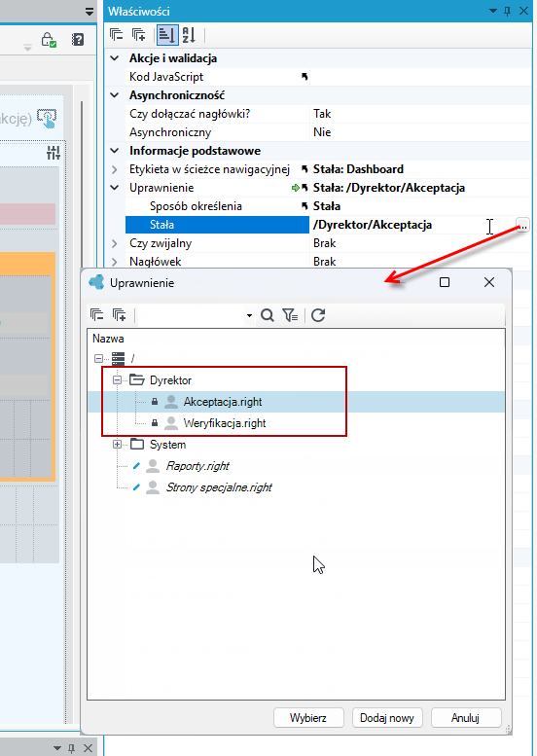Edit /Dyrektor/Akceptacja value field
Screen dimensions: 537x756
pyautogui.click(x=373, y=225)
